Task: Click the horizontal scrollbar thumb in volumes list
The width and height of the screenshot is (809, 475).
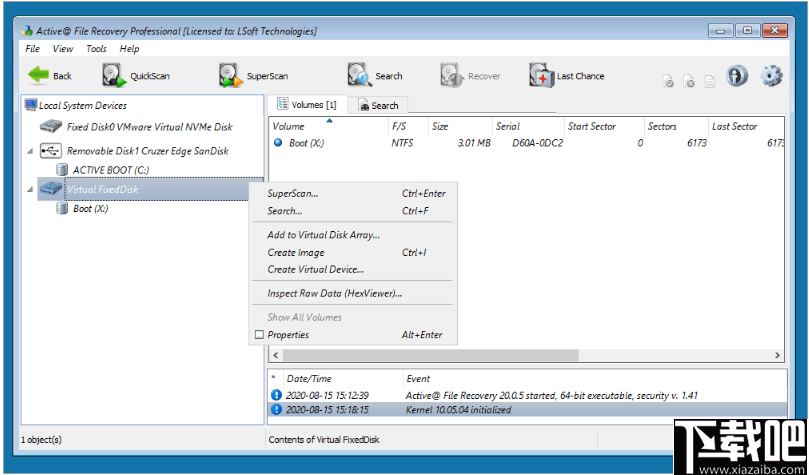Action: point(431,355)
